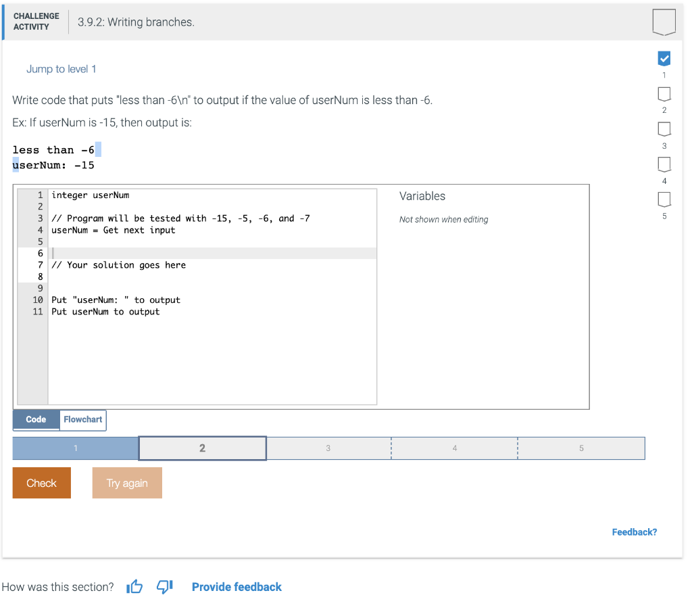Select segment 5 of the level progress bar
The image size is (692, 616).
coord(580,448)
